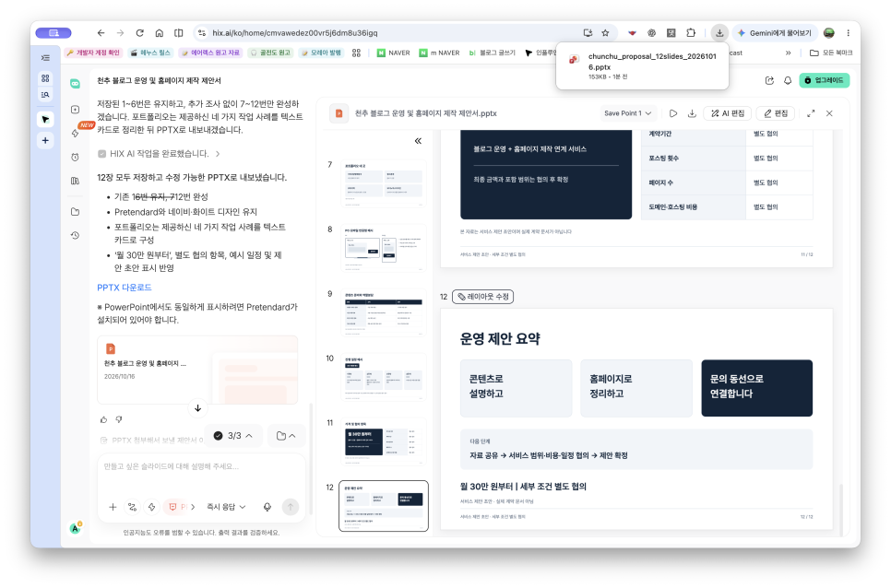The width and height of the screenshot is (891, 588).
Task: Jump to latest message with down arrow
Action: point(197,408)
